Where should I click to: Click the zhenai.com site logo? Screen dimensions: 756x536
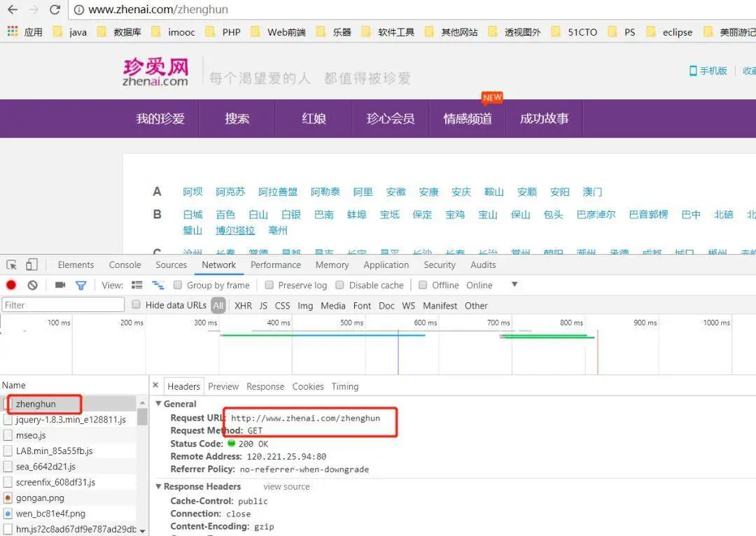[155, 72]
